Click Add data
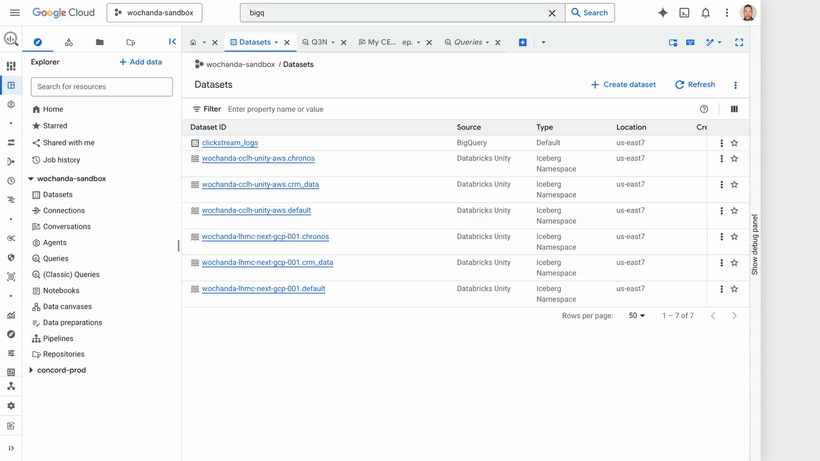This screenshot has height=461, width=820. click(x=141, y=62)
